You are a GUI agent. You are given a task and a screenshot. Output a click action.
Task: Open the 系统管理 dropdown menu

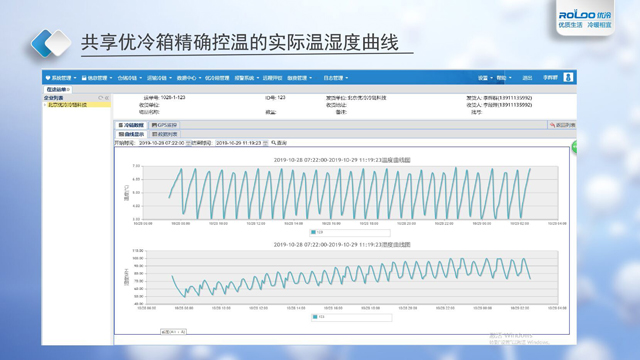pos(61,78)
